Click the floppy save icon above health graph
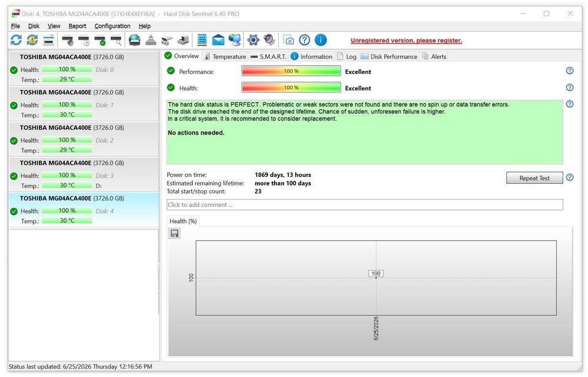 175,234
